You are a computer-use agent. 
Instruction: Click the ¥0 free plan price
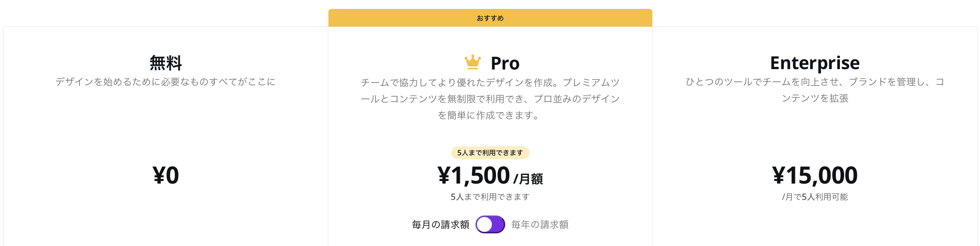click(x=165, y=175)
